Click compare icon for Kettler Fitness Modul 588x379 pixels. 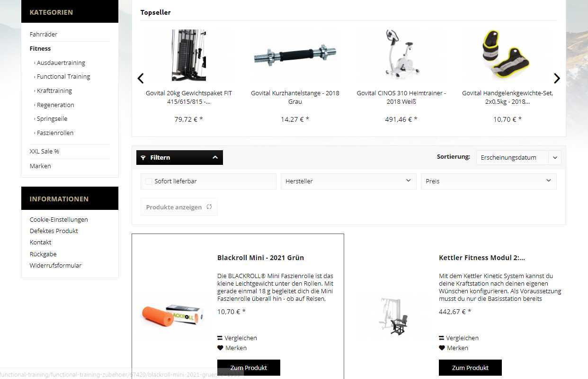pyautogui.click(x=442, y=338)
